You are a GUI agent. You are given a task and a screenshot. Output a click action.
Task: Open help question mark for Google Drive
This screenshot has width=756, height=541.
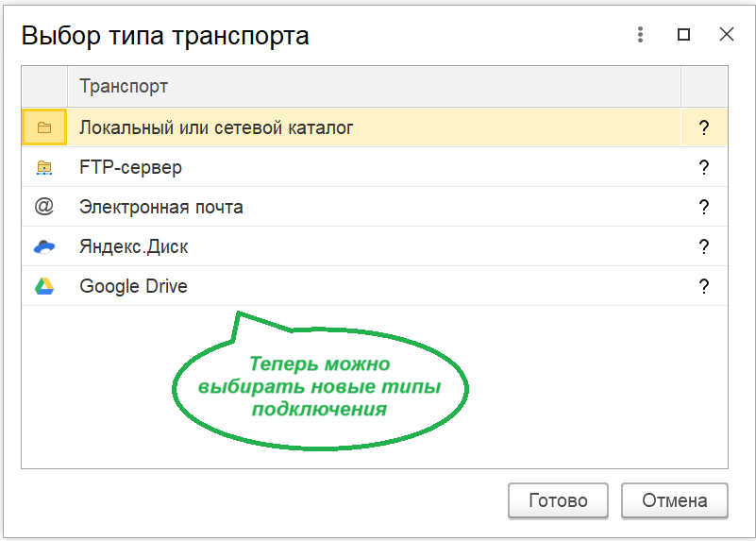coord(703,286)
